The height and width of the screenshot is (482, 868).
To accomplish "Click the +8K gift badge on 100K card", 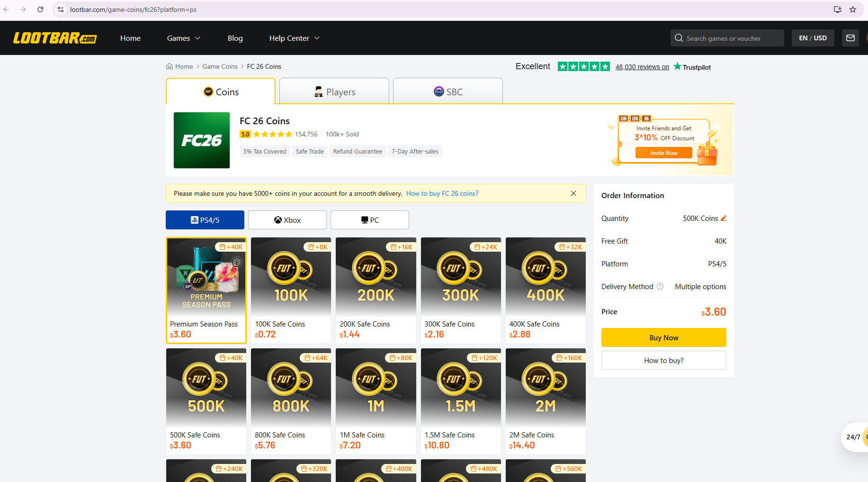I will pos(317,247).
